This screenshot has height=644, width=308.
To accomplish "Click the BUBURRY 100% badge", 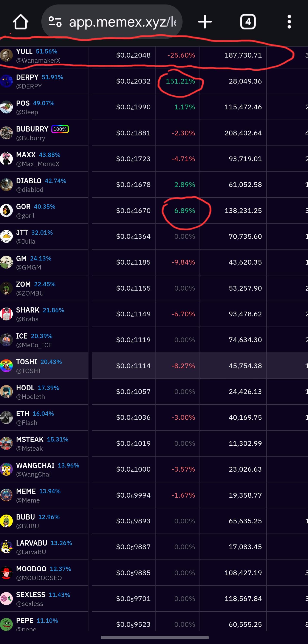I will click(x=60, y=129).
